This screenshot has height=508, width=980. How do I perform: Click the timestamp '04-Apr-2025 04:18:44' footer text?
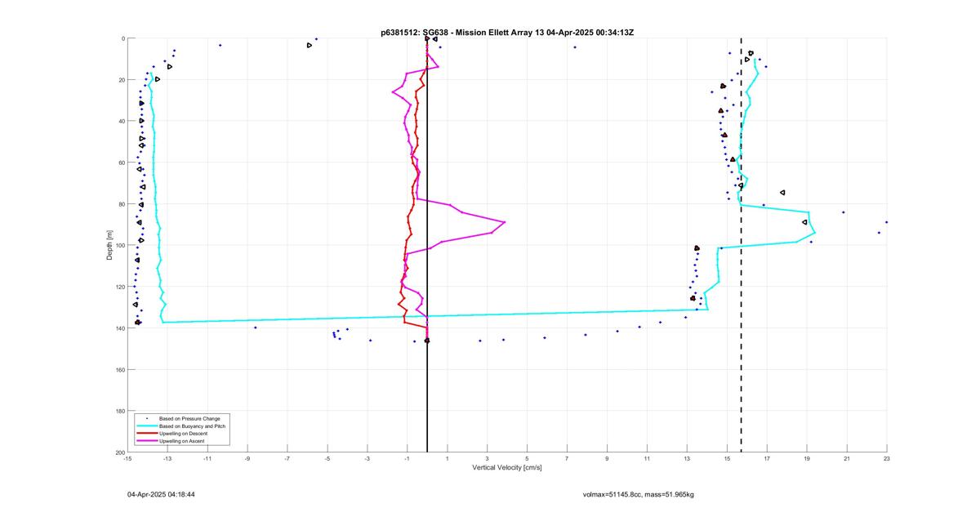161,495
